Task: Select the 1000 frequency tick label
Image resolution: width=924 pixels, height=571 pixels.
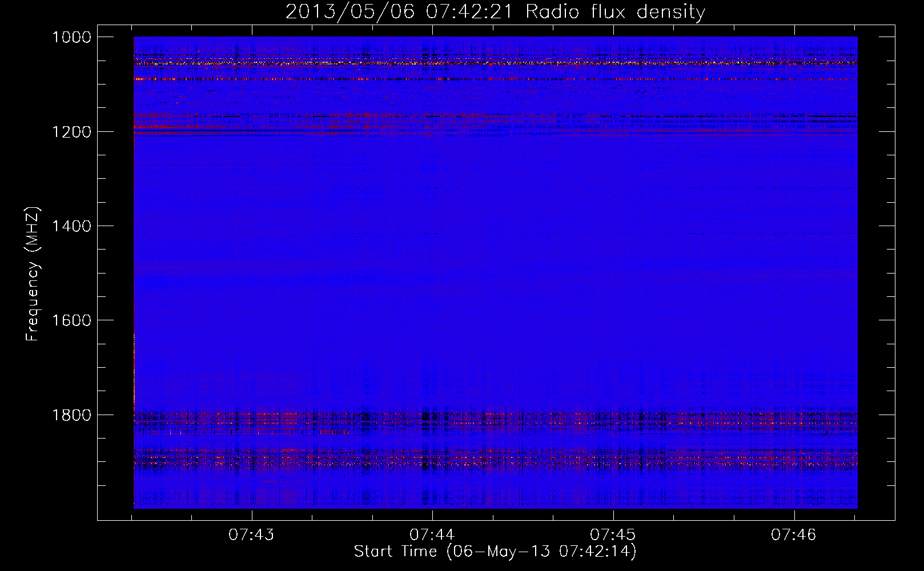Action: [x=71, y=37]
